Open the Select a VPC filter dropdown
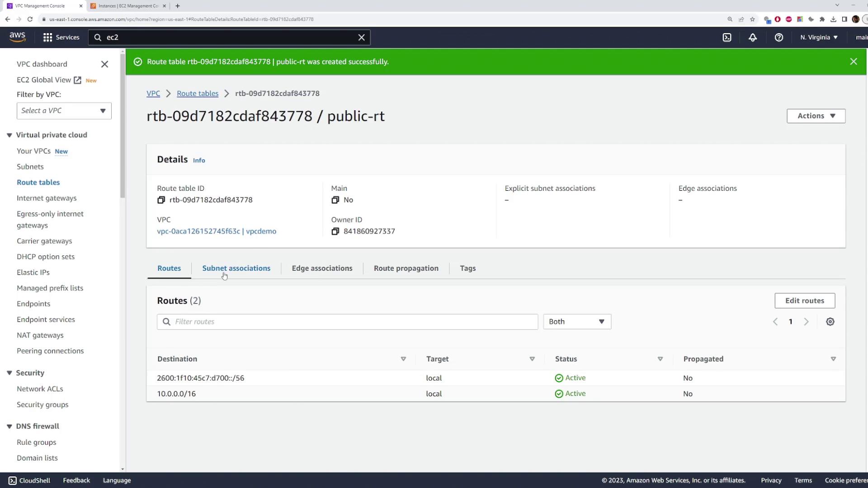The width and height of the screenshot is (868, 488). 64,111
